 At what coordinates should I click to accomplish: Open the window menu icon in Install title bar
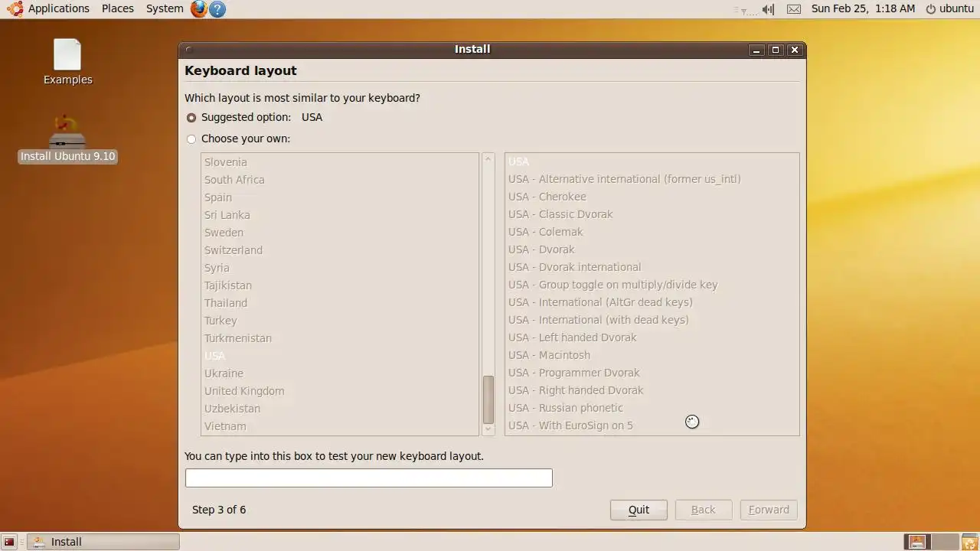coord(188,50)
